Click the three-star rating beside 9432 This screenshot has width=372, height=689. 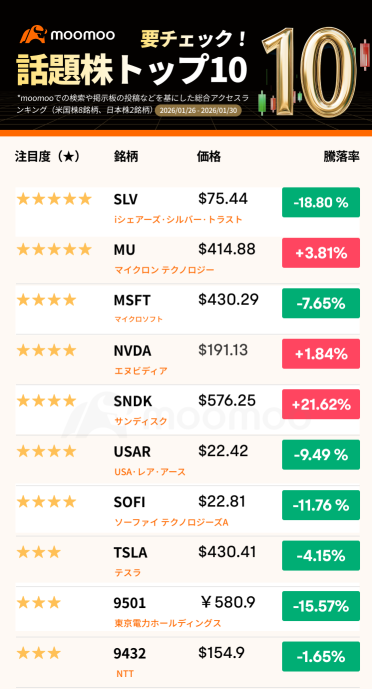[x=39, y=653]
